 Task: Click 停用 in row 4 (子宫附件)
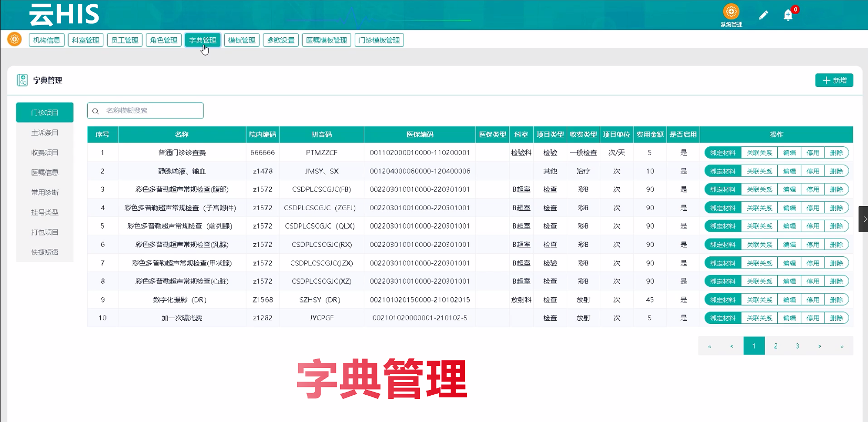813,208
